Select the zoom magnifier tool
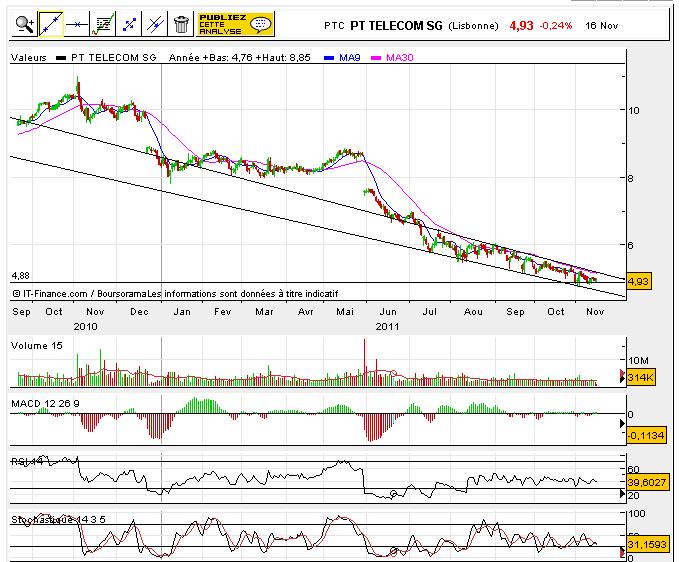The image size is (679, 562). pyautogui.click(x=25, y=24)
